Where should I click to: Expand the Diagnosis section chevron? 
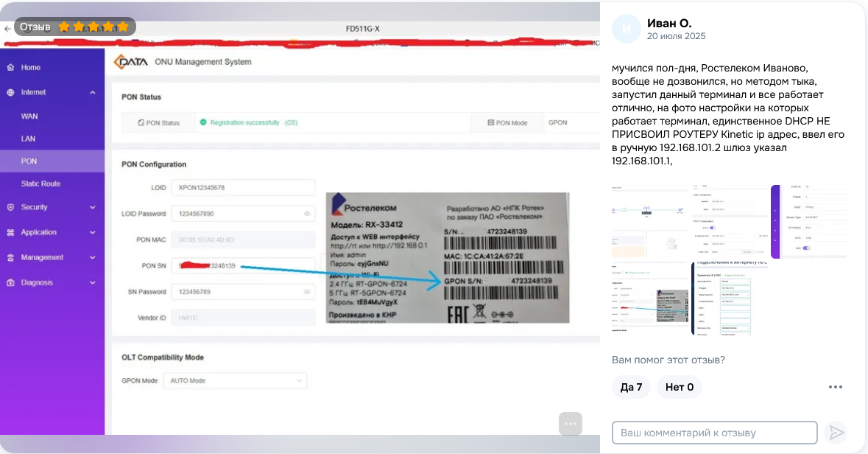coord(93,283)
